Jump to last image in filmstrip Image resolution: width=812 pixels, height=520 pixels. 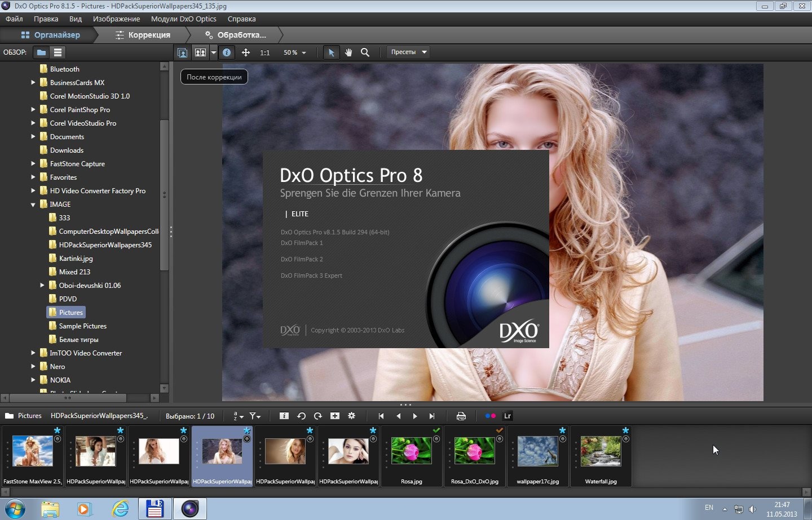[x=432, y=416]
